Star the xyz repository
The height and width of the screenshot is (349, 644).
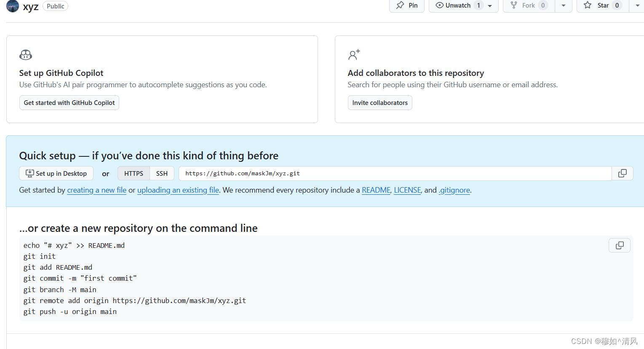click(603, 5)
